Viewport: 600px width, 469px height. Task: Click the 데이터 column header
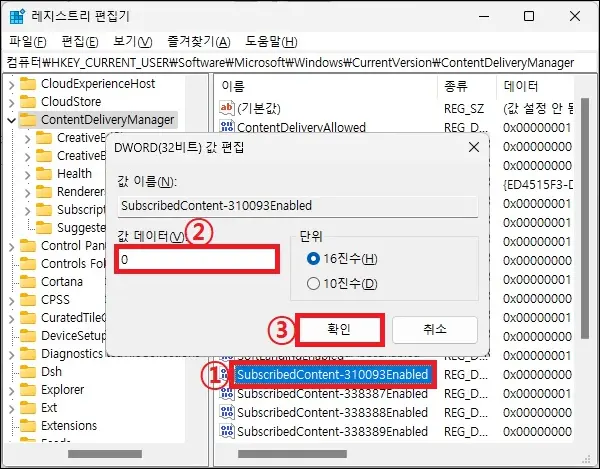tap(521, 86)
